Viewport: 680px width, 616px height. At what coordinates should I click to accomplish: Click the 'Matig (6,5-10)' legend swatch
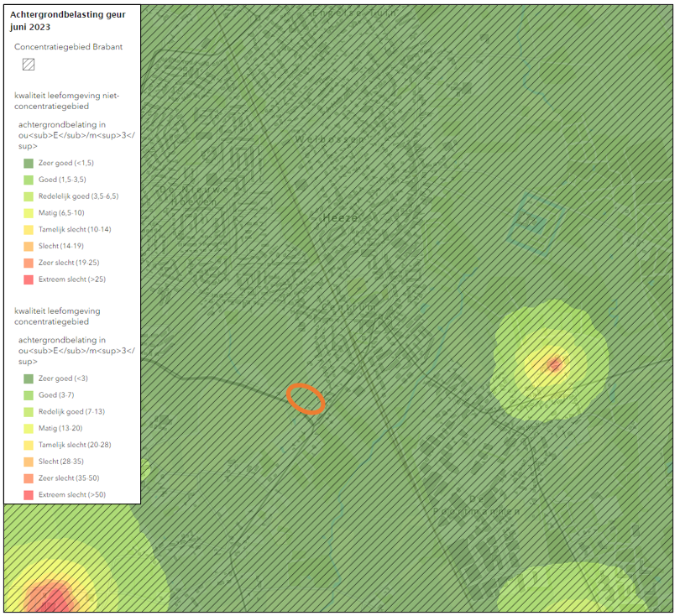click(x=29, y=213)
